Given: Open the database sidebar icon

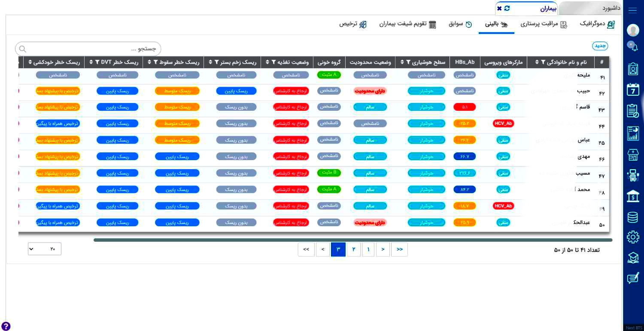Looking at the screenshot, I should point(633,217).
